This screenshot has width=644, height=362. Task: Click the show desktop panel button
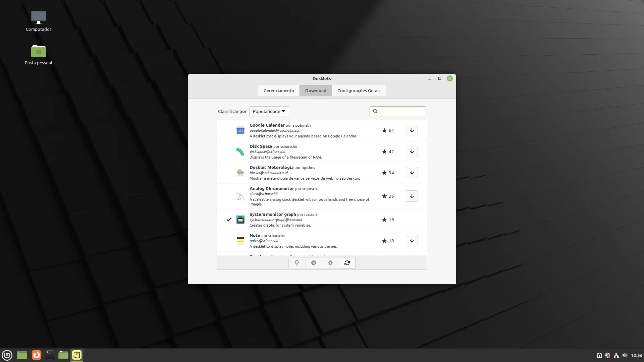(x=22, y=355)
